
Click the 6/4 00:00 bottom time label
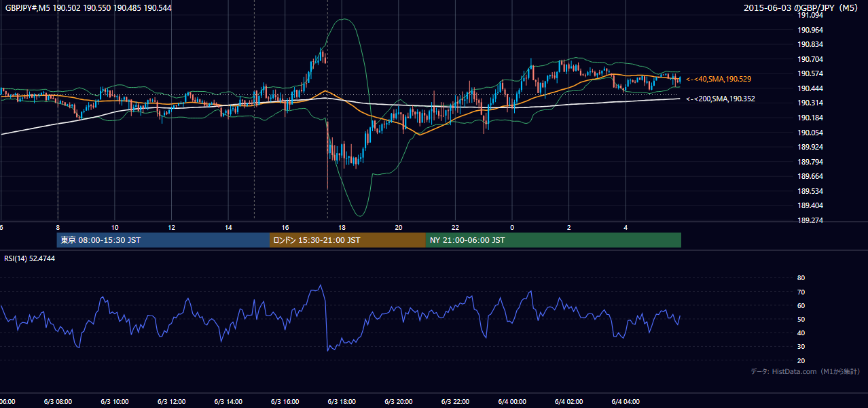pos(511,402)
